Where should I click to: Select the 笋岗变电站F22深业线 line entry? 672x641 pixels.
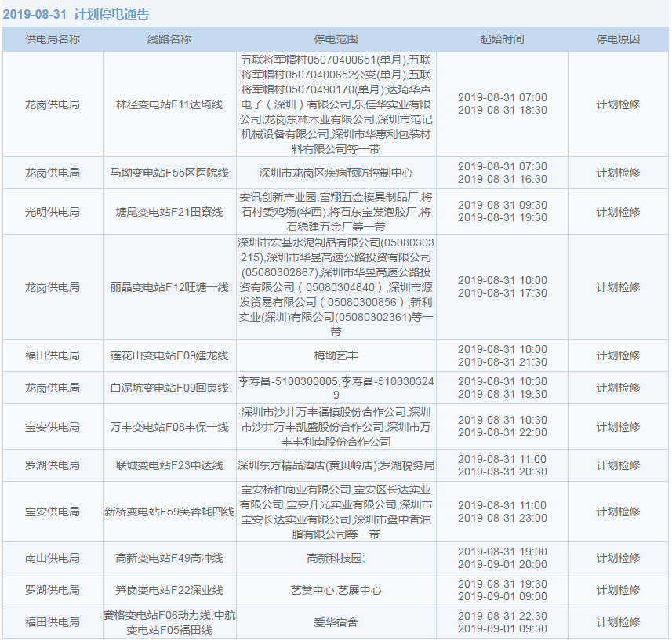tap(169, 590)
